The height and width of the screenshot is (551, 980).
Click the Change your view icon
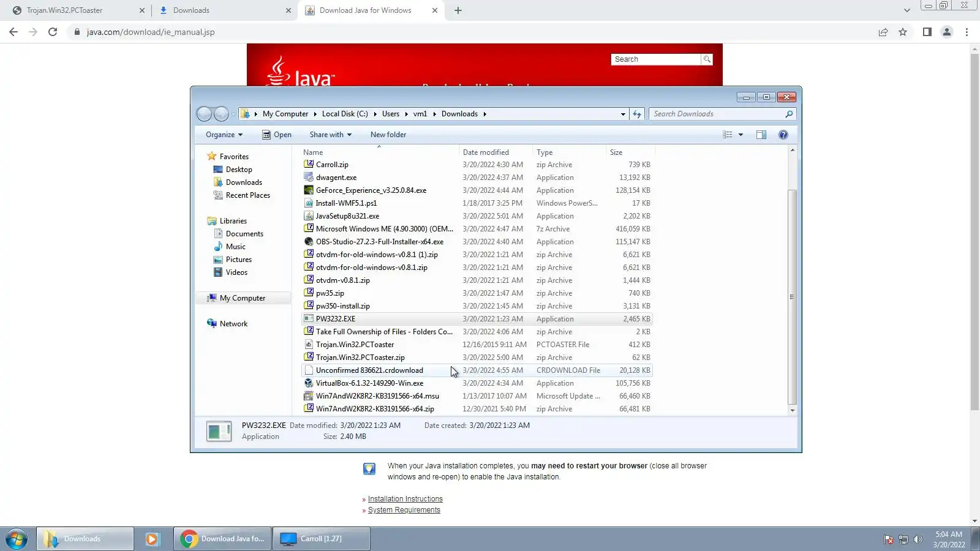click(728, 135)
